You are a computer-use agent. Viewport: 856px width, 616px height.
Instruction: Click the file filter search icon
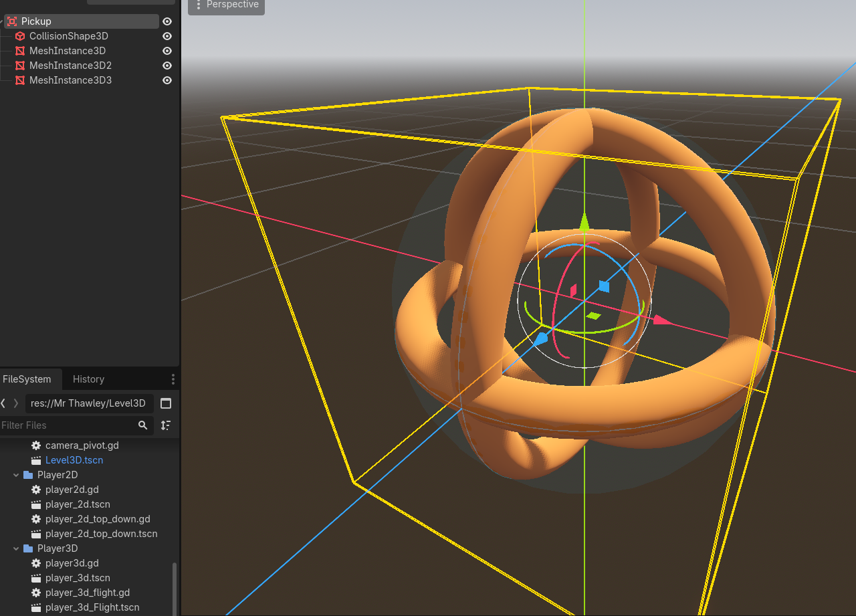point(142,425)
